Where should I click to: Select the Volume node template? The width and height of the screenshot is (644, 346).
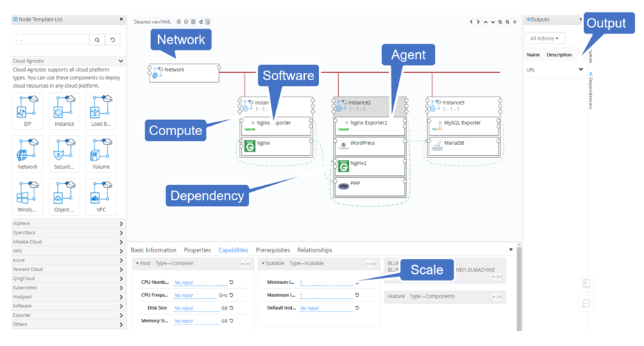point(101,154)
